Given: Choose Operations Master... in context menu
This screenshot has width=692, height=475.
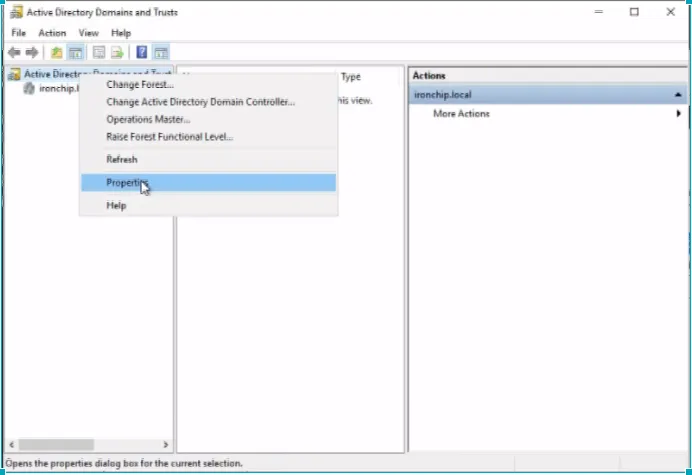Looking at the screenshot, I should pyautogui.click(x=208, y=120).
